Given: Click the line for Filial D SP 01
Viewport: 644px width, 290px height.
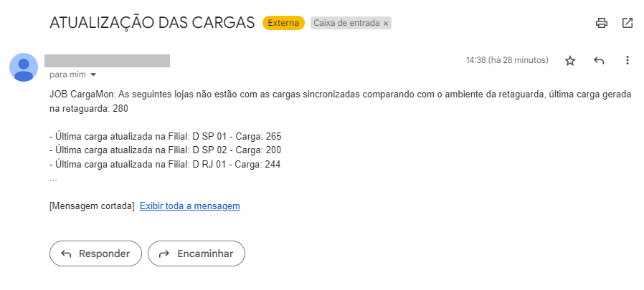Looking at the screenshot, I should tap(164, 136).
